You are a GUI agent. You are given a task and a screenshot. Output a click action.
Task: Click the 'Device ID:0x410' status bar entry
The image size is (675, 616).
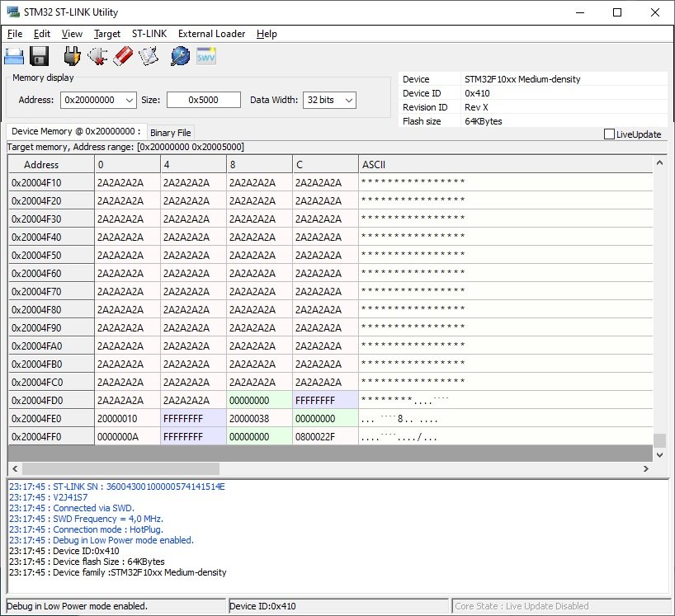(x=262, y=606)
